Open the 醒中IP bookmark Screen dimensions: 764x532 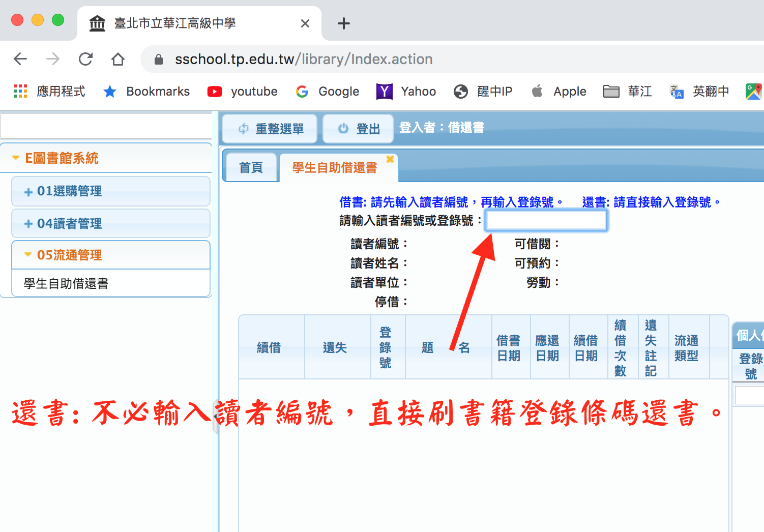(x=483, y=92)
